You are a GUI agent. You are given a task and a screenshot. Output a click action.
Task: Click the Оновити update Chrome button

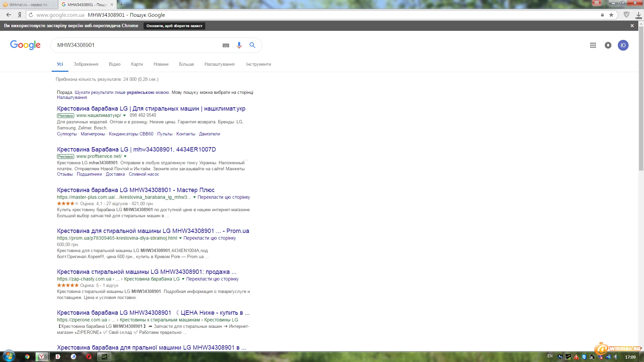[174, 26]
